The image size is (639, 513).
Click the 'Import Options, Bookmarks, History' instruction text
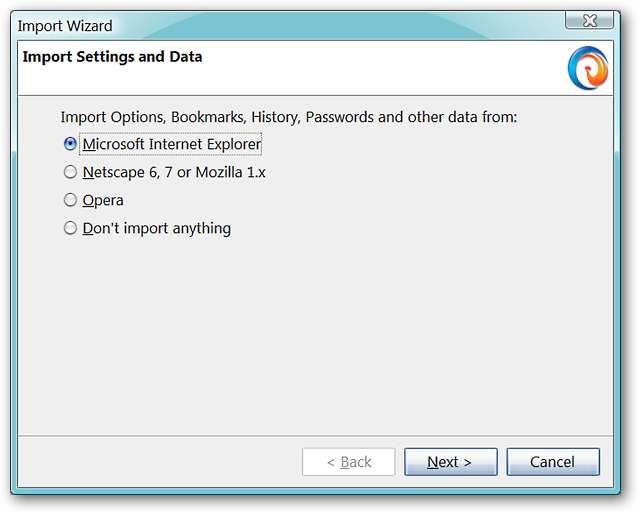coord(288,117)
